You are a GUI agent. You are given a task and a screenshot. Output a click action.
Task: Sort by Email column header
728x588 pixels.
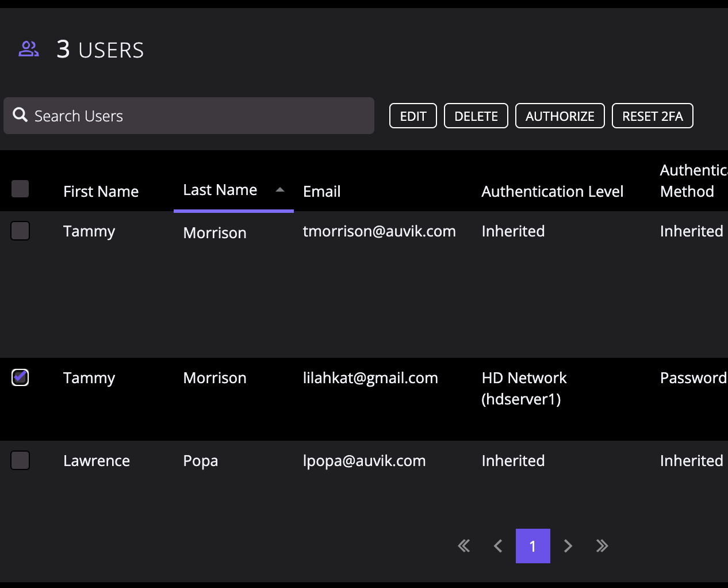point(322,192)
